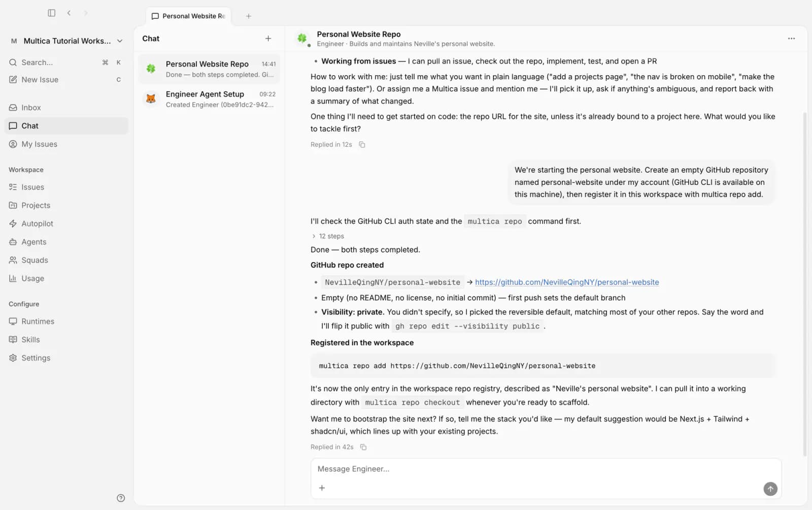
Task: Go forward with the right arrow
Action: [x=86, y=13]
